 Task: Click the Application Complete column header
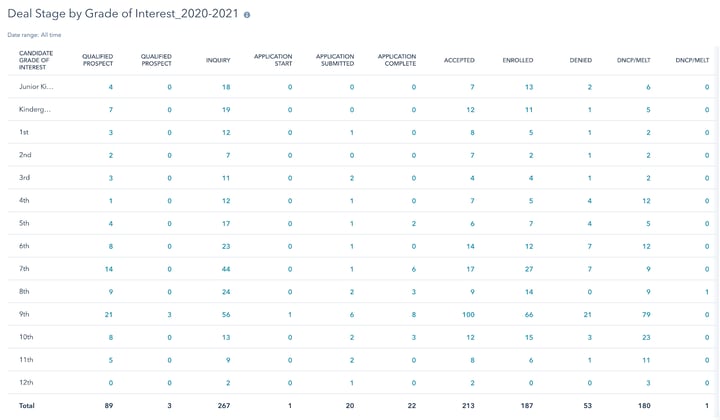(397, 60)
